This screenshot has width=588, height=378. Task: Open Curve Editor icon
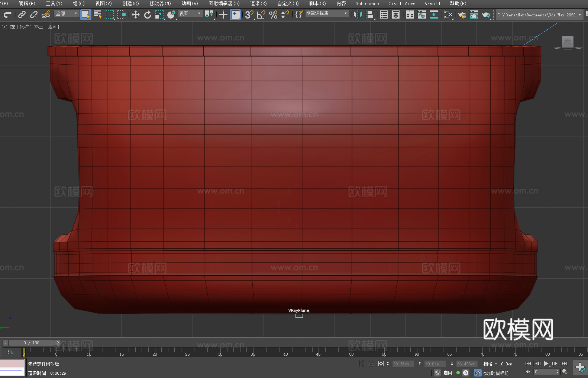(x=422, y=14)
